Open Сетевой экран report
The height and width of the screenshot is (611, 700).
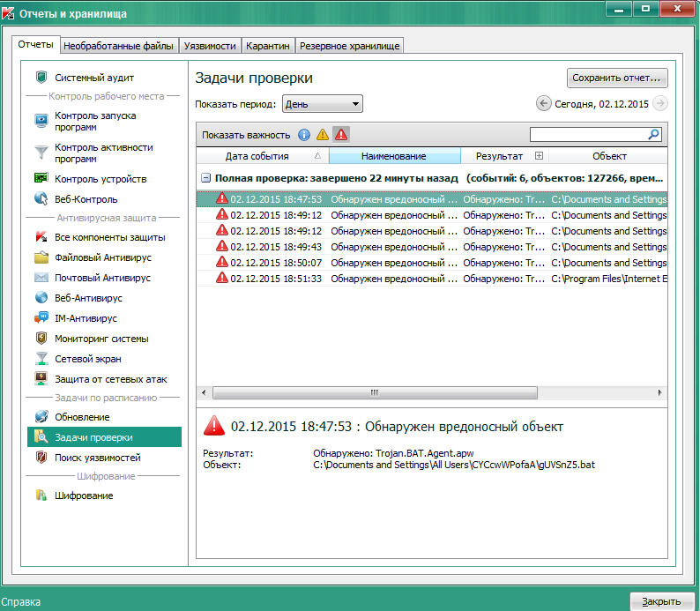pos(88,359)
